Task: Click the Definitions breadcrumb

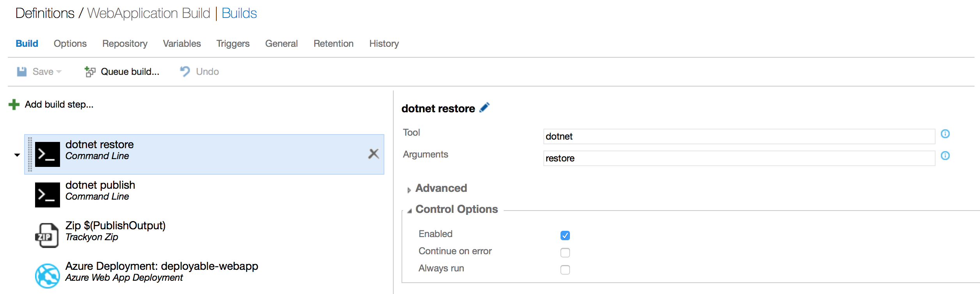Action: (45, 13)
